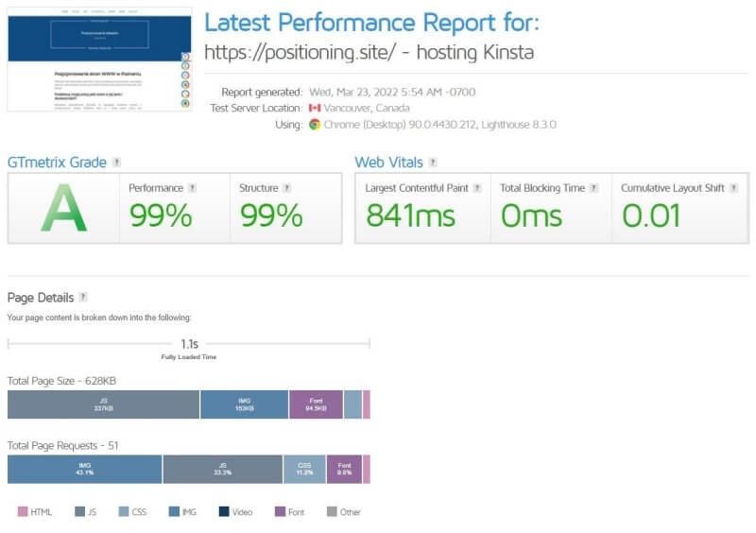
Task: Open the tested page screenshot thumbnail
Action: pos(99,59)
